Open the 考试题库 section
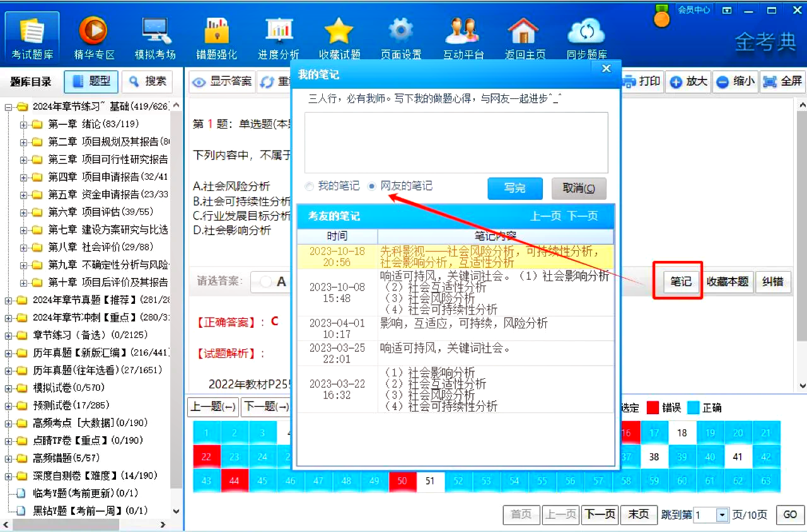The width and height of the screenshot is (807, 532). coord(32,37)
